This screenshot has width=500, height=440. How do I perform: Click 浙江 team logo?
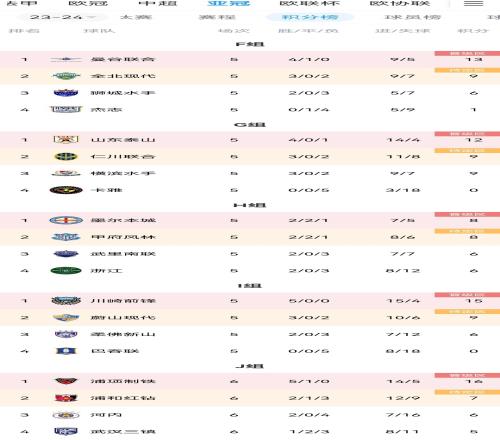pos(66,270)
